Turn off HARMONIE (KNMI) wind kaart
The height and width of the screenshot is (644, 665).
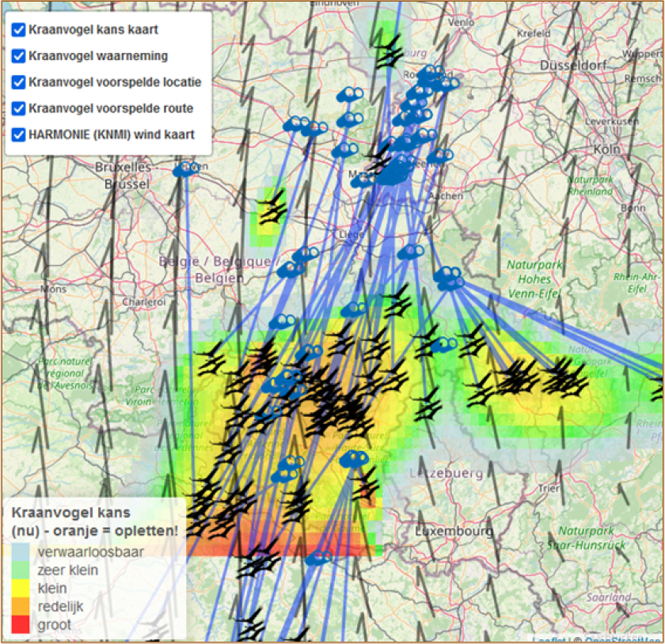point(19,134)
